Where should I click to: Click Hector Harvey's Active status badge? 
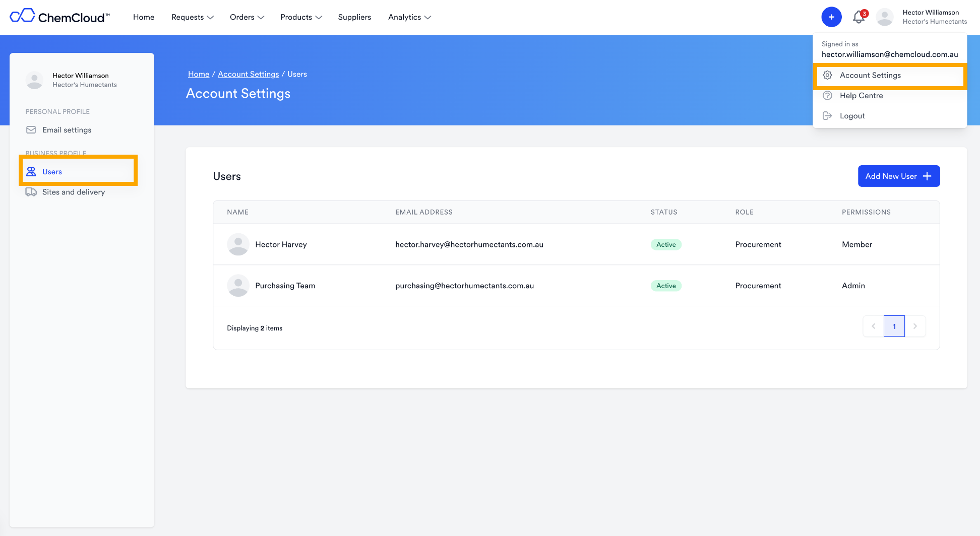666,244
